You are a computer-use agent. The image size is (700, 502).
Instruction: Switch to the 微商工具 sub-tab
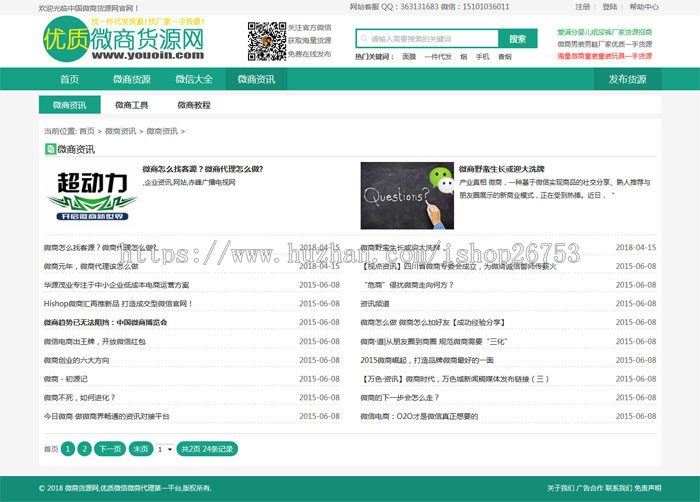point(132,105)
